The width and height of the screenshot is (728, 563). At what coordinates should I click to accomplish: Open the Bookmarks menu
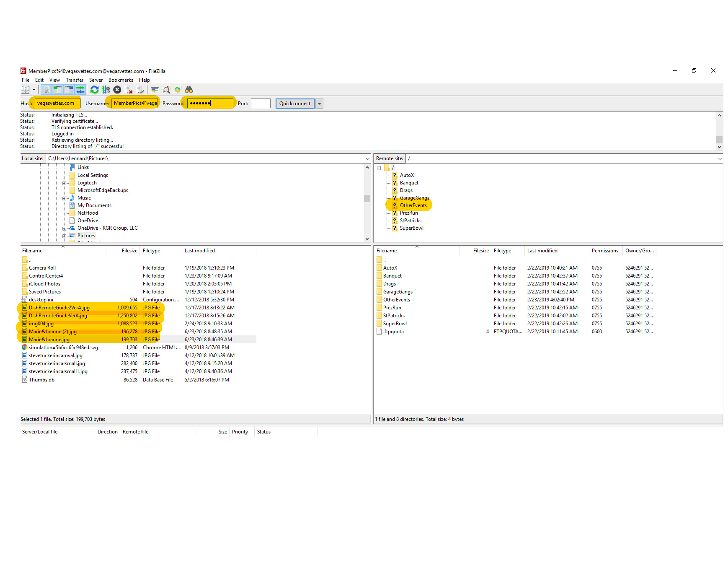tap(121, 80)
